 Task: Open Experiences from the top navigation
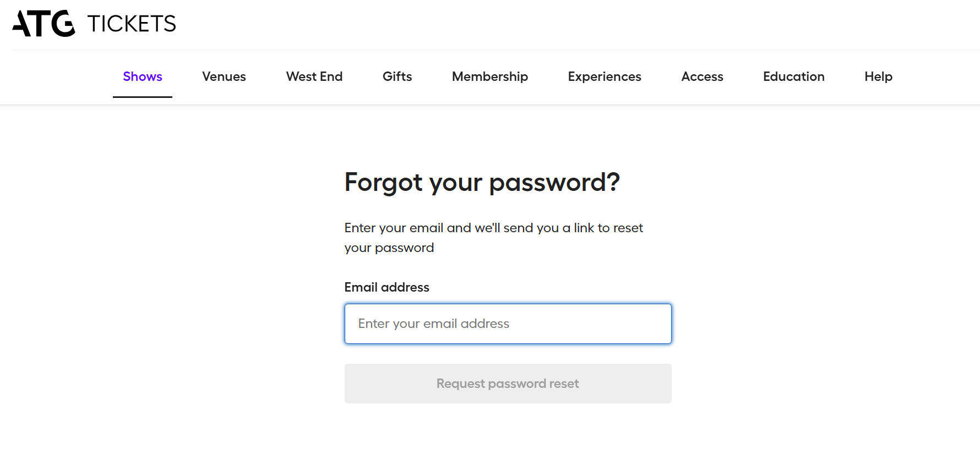coord(604,76)
